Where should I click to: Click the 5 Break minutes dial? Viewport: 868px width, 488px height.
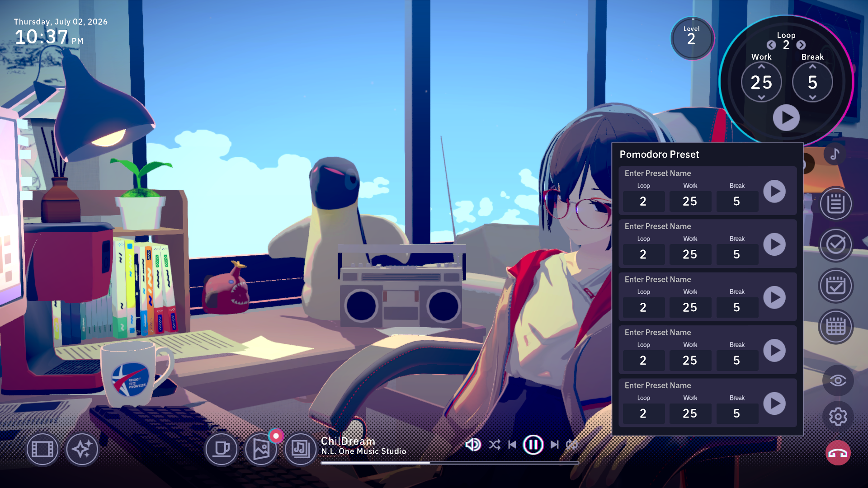(x=812, y=82)
